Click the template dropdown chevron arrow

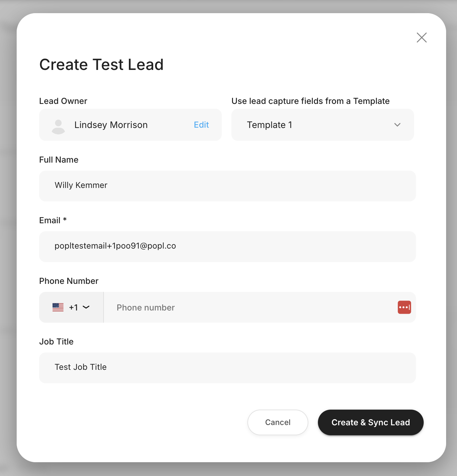[397, 125]
